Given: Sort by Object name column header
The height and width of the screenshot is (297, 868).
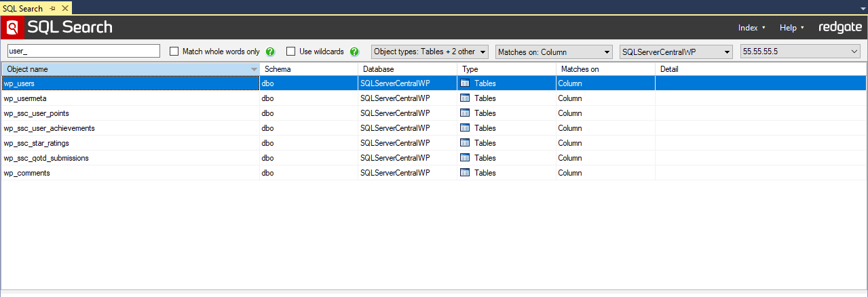Looking at the screenshot, I should (x=130, y=69).
